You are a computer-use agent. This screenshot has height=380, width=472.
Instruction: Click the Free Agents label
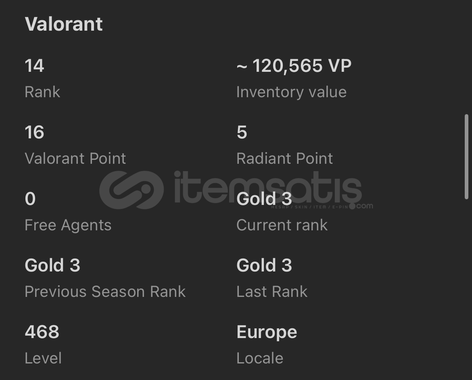(68, 225)
